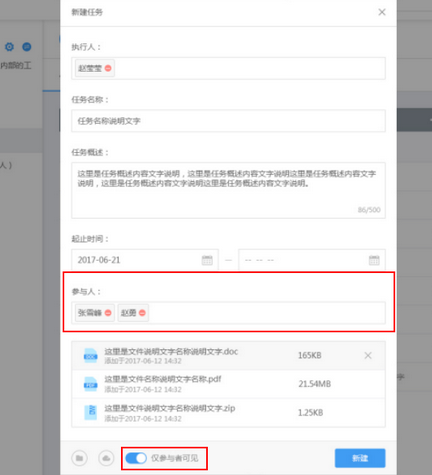Click the PDF file type icon
This screenshot has width=432, height=475.
coord(90,384)
